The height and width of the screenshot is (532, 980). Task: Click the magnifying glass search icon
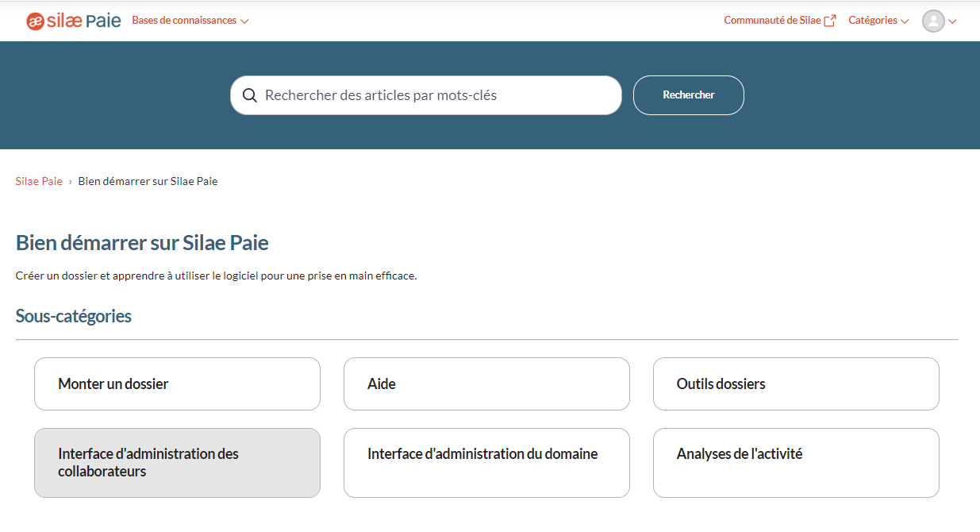pyautogui.click(x=250, y=94)
